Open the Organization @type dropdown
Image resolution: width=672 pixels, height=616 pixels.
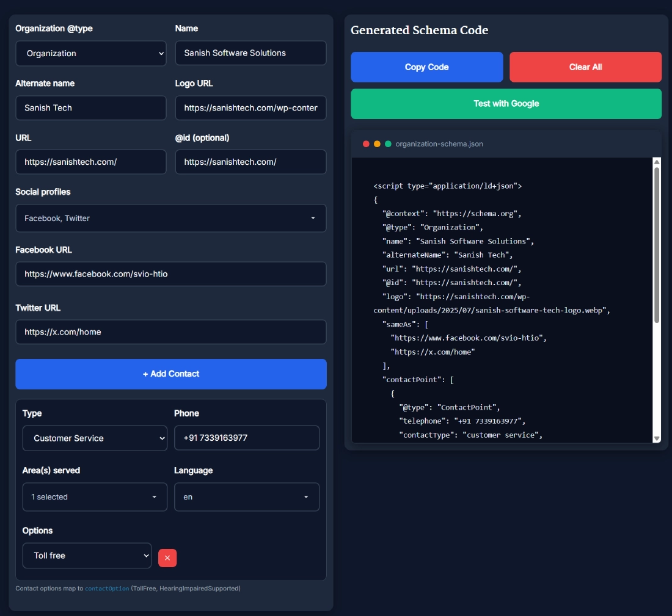[90, 53]
